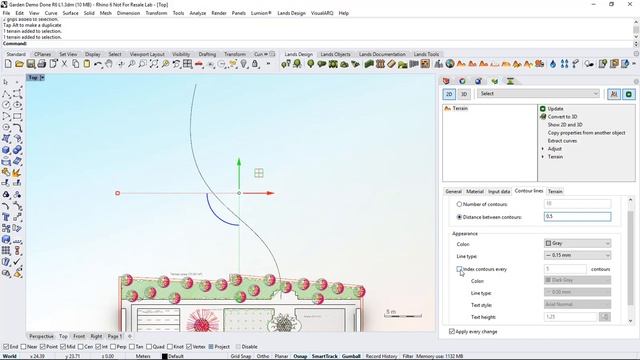Toggle the Near osnap checkbox
The image size is (640, 360).
pos(23,347)
